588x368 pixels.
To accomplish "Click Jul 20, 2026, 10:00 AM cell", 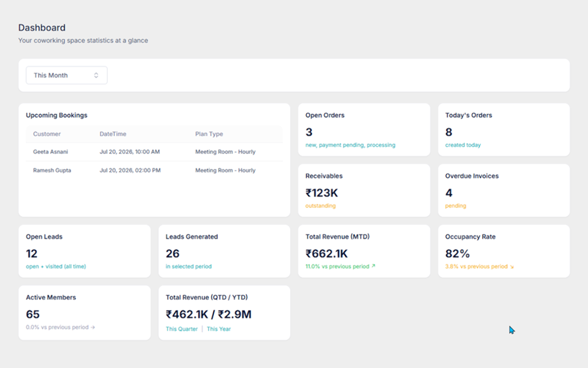I will click(130, 152).
